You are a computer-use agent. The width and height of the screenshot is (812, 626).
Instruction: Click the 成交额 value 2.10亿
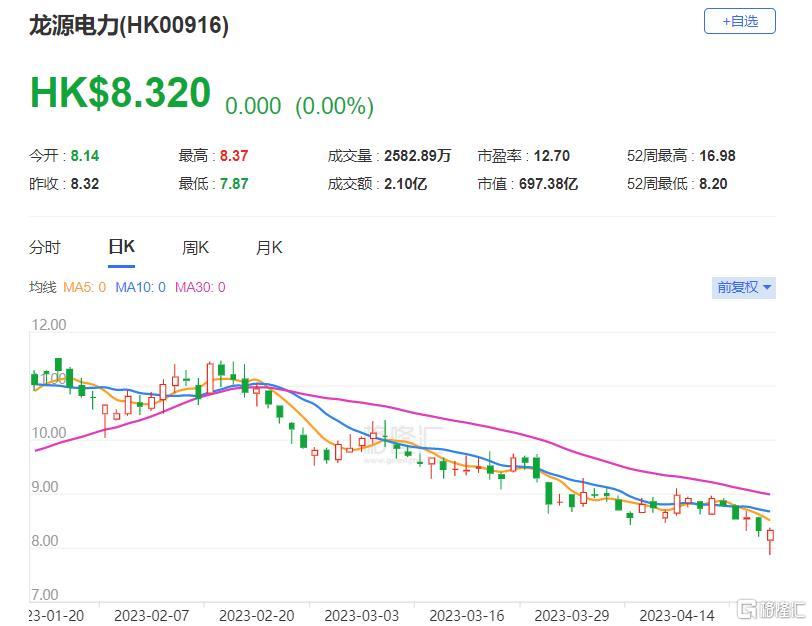pyautogui.click(x=405, y=184)
